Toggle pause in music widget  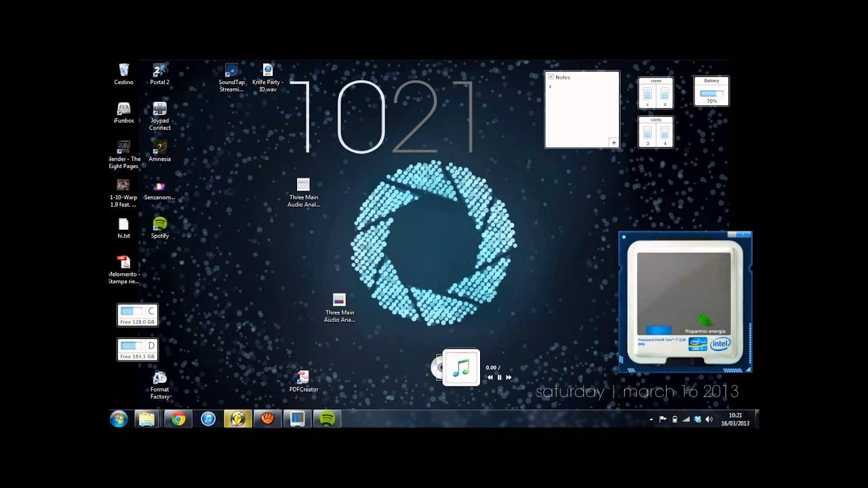click(499, 378)
